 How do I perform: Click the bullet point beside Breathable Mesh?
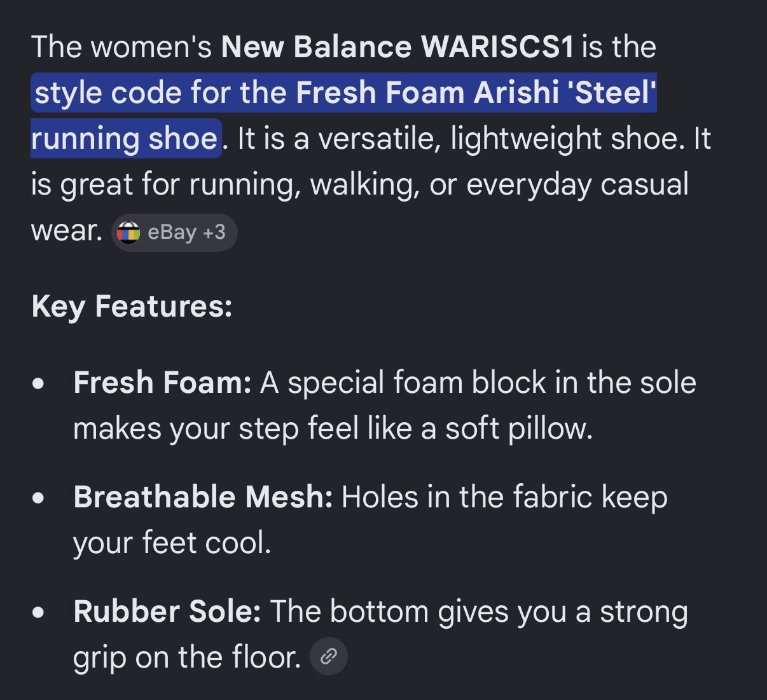coord(39,498)
